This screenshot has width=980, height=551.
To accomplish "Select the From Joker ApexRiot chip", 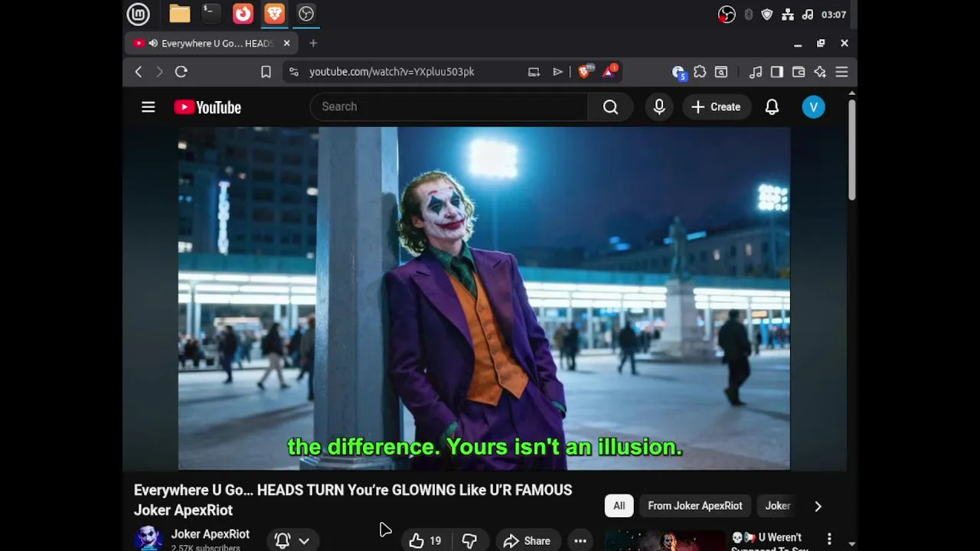I will click(x=694, y=506).
